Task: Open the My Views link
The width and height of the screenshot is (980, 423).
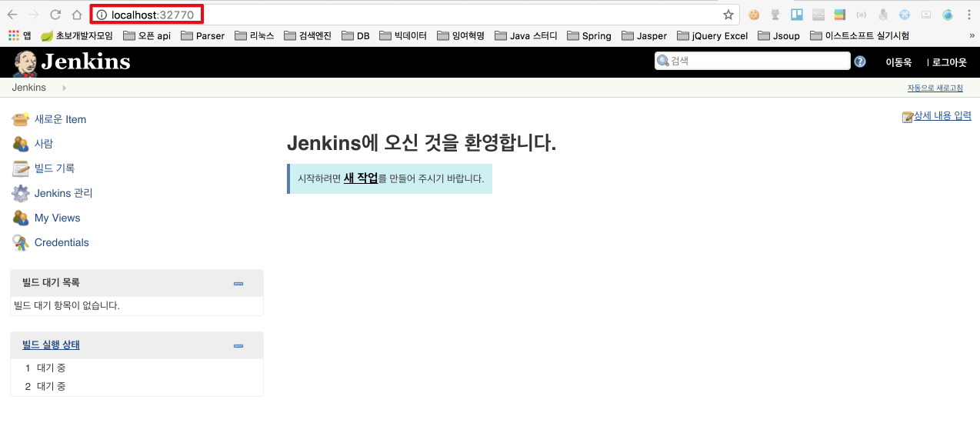Action: (x=58, y=218)
